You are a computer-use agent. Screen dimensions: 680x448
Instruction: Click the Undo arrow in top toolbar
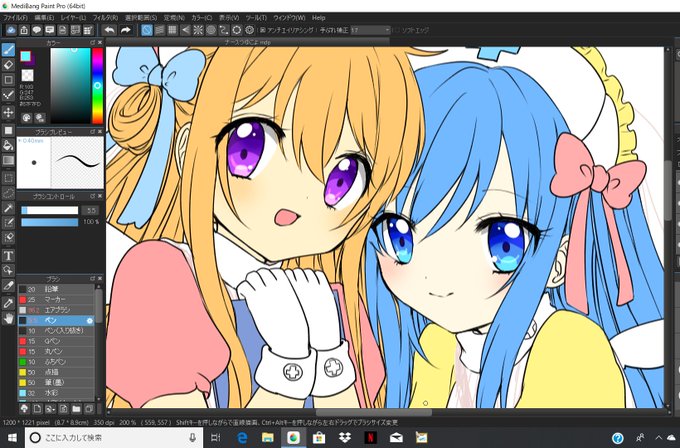click(x=110, y=30)
